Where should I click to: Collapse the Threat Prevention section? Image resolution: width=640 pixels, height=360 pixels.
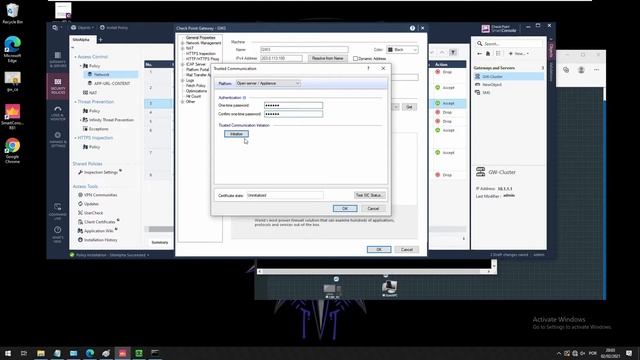tap(76, 102)
